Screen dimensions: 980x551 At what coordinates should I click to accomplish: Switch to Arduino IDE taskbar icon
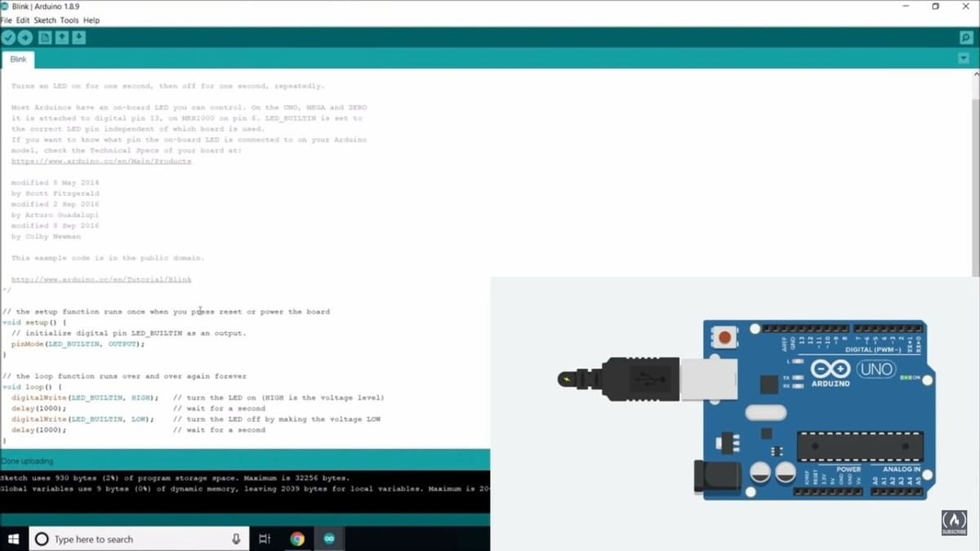pyautogui.click(x=329, y=539)
